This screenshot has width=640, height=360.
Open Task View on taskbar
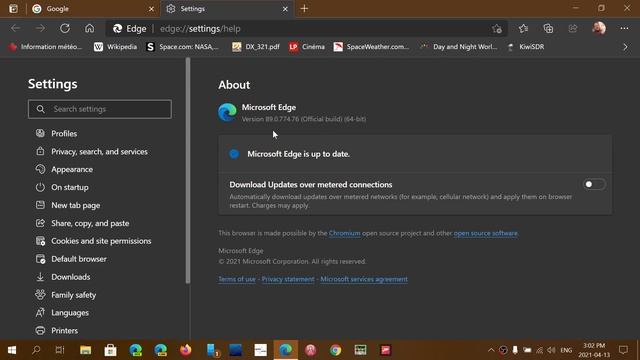60,350
